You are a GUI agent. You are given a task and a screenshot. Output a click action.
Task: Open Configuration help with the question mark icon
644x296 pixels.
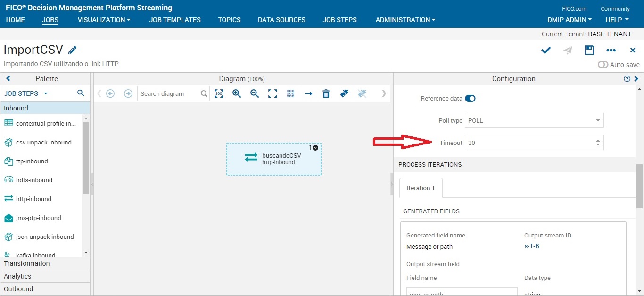click(627, 78)
